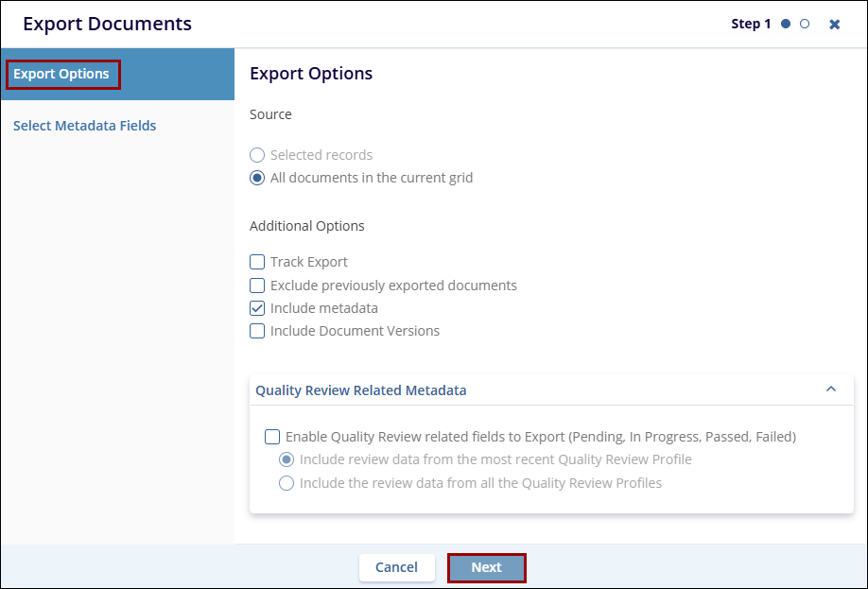This screenshot has height=589, width=868.
Task: Choose the Selected records radio option
Action: pyautogui.click(x=257, y=155)
